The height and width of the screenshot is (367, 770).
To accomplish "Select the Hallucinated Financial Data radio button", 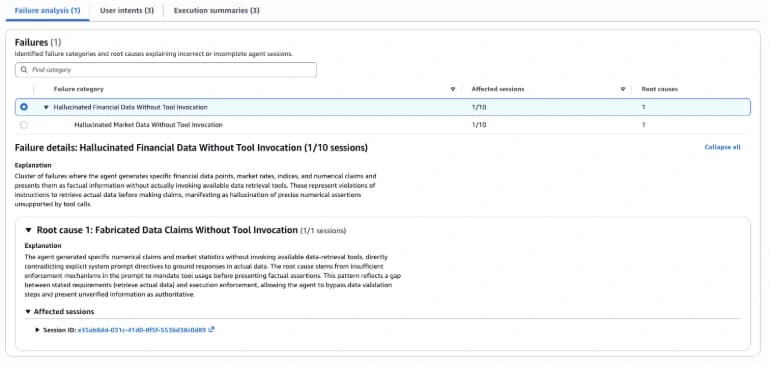I will pos(24,107).
